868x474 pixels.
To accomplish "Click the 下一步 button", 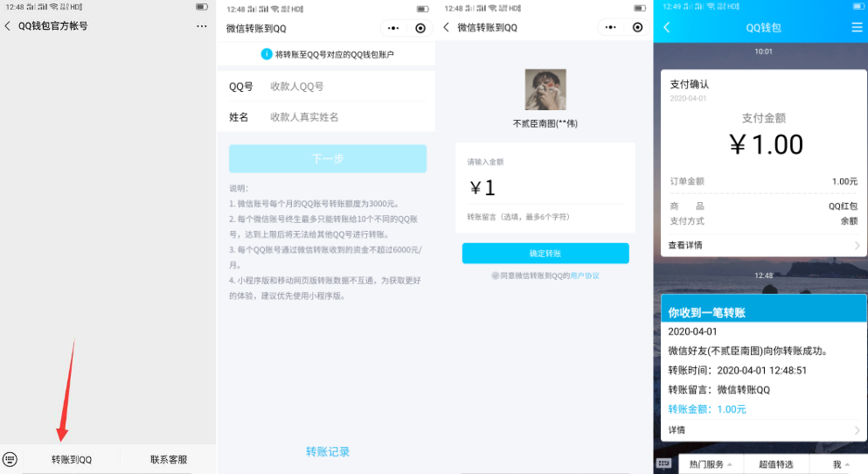I will pyautogui.click(x=328, y=159).
